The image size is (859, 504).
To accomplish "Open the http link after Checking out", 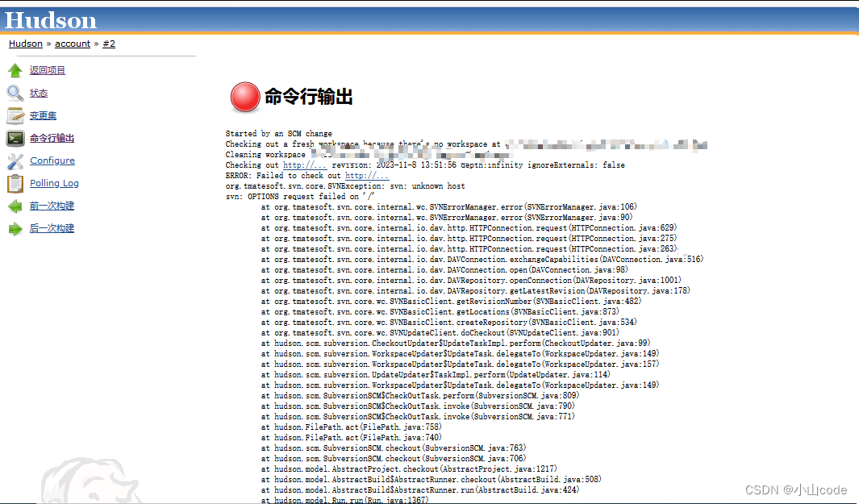I will pos(305,165).
